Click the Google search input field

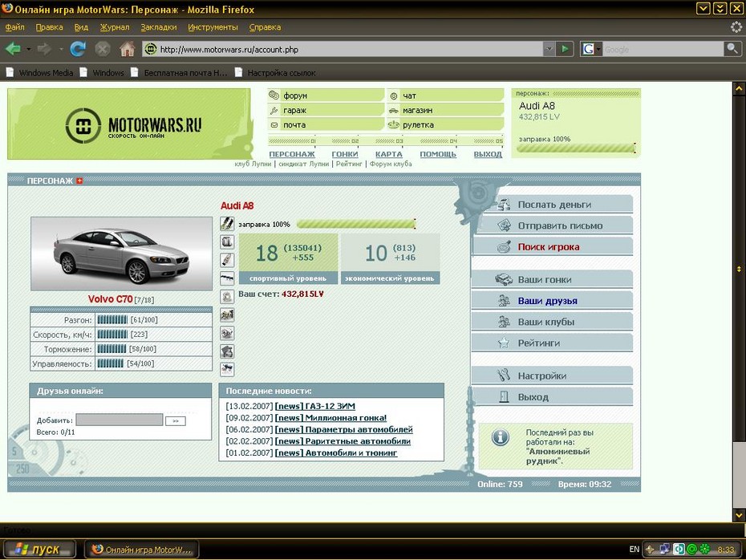point(663,49)
